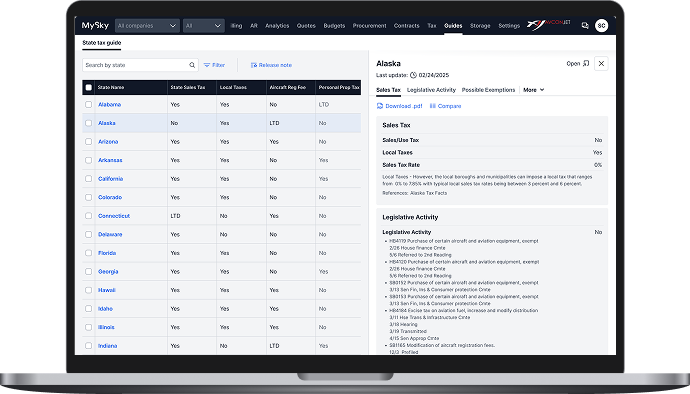Open the Procurement menu
This screenshot has width=690, height=394.
[x=370, y=26]
